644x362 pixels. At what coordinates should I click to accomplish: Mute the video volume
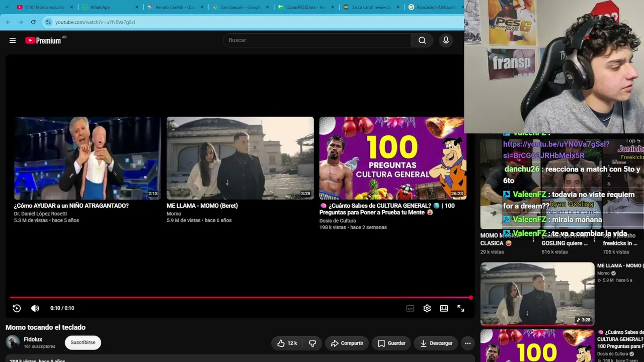(35, 308)
